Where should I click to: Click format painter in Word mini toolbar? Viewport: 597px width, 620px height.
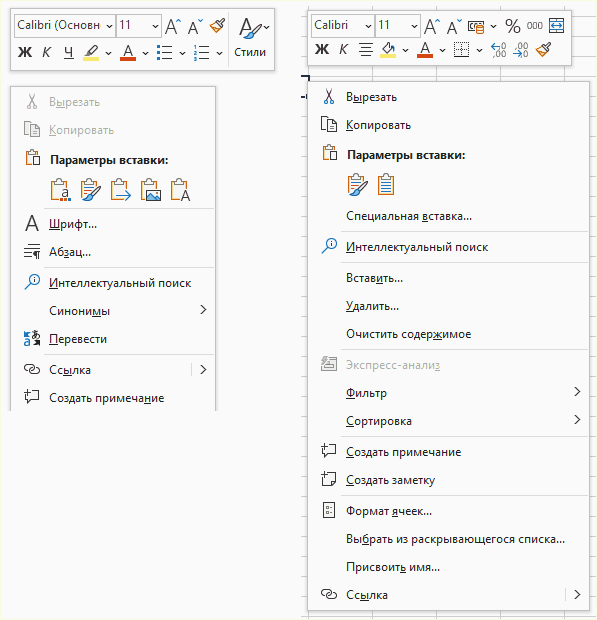[217, 26]
